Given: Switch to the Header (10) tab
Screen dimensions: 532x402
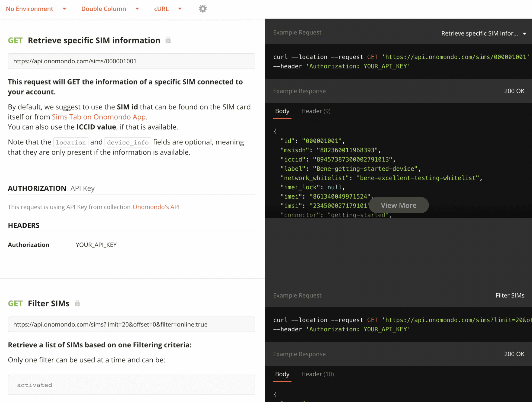Looking at the screenshot, I should tap(317, 374).
